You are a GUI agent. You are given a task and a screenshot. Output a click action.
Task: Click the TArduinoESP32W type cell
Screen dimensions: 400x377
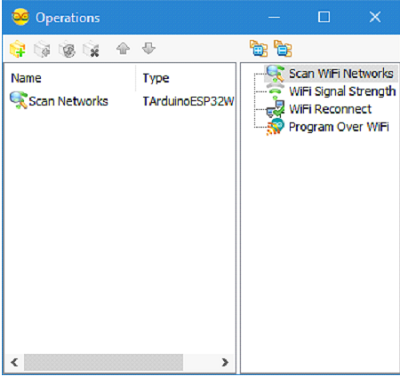point(188,101)
